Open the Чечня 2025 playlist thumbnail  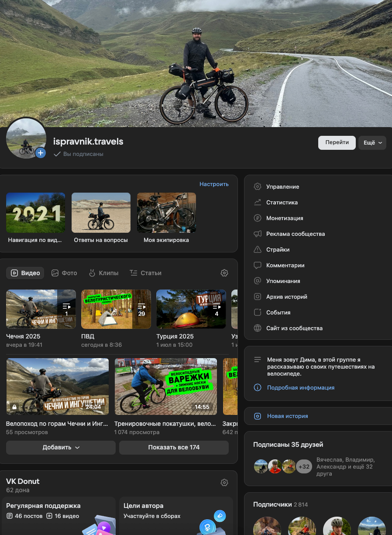[x=41, y=309]
